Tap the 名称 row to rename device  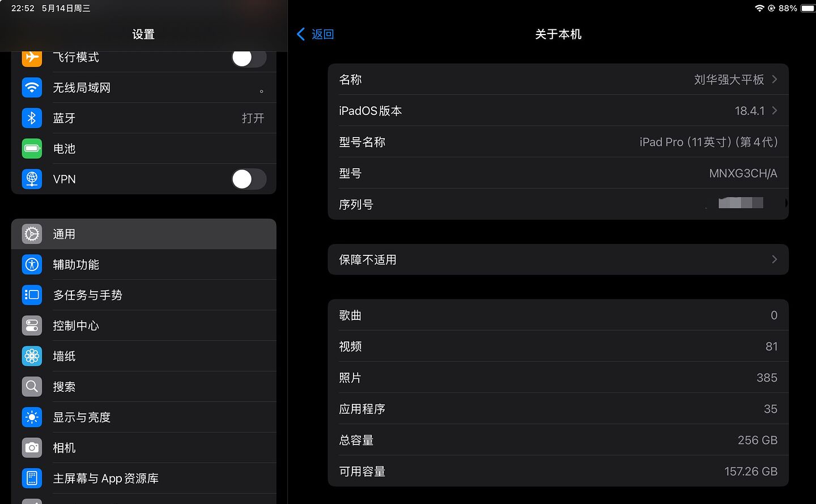coord(558,79)
